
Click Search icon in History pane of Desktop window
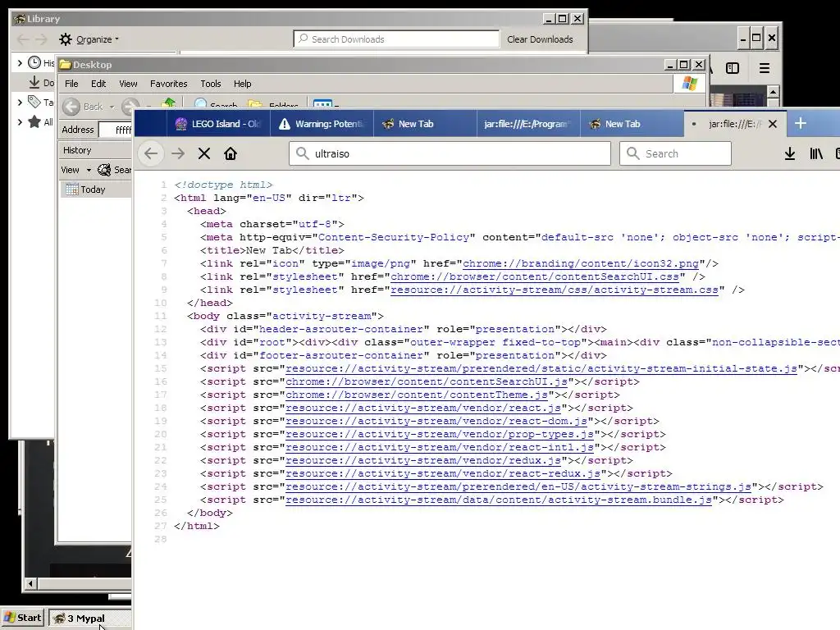tap(104, 170)
